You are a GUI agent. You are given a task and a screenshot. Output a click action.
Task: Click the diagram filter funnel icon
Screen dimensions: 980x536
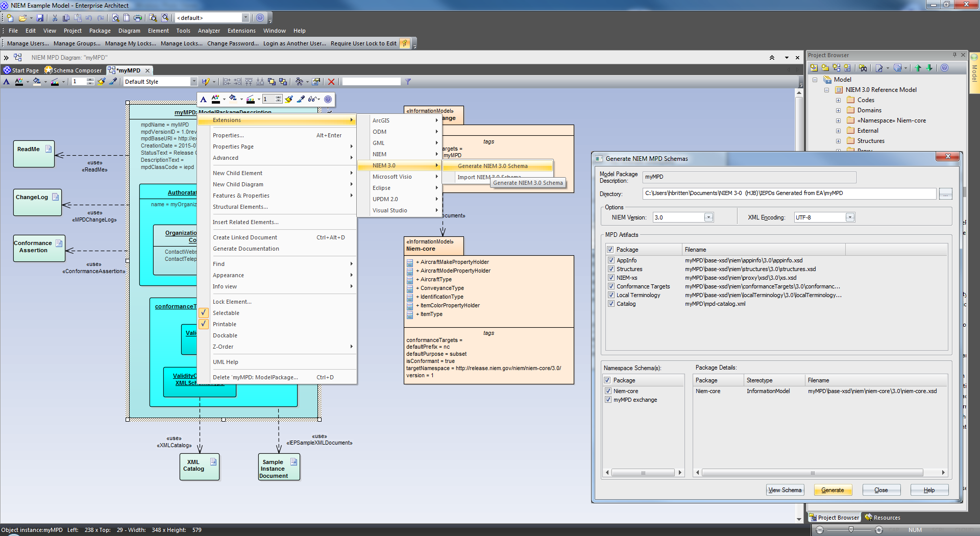point(408,82)
